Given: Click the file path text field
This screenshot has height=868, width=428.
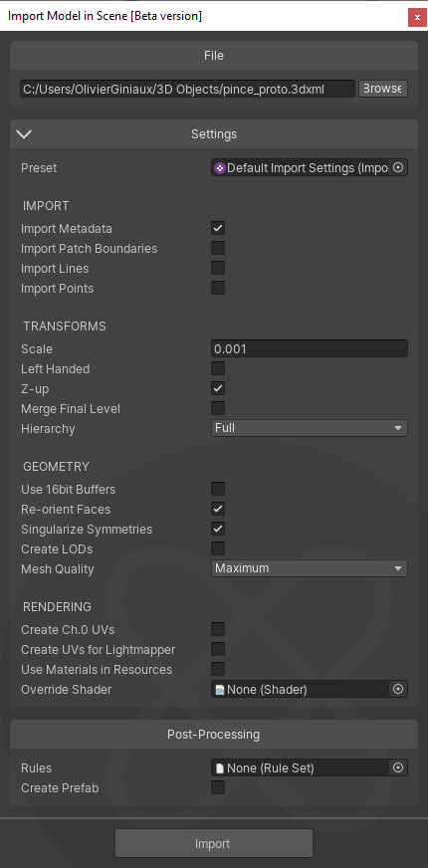Looking at the screenshot, I should pos(188,89).
